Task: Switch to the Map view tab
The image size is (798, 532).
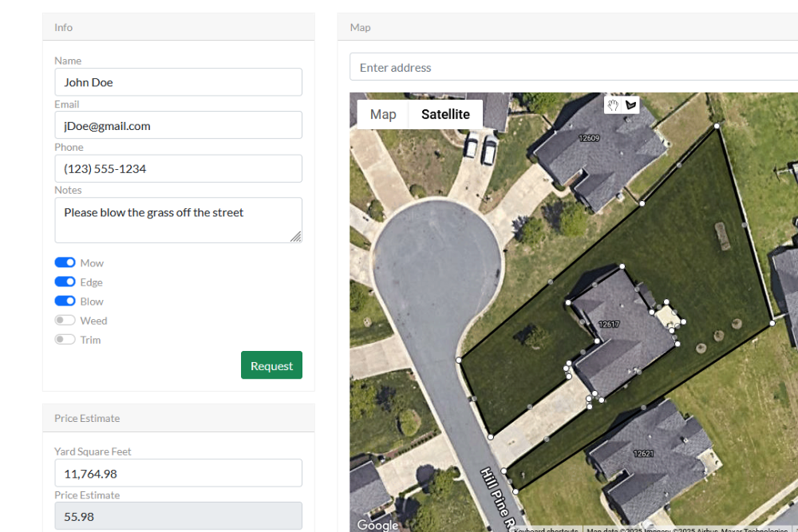Action: 383,114
